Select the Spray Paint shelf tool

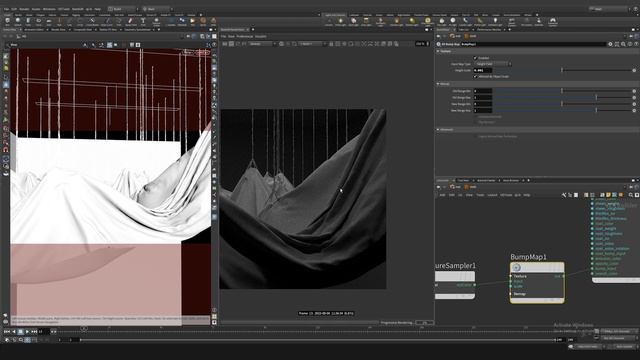coord(131,22)
